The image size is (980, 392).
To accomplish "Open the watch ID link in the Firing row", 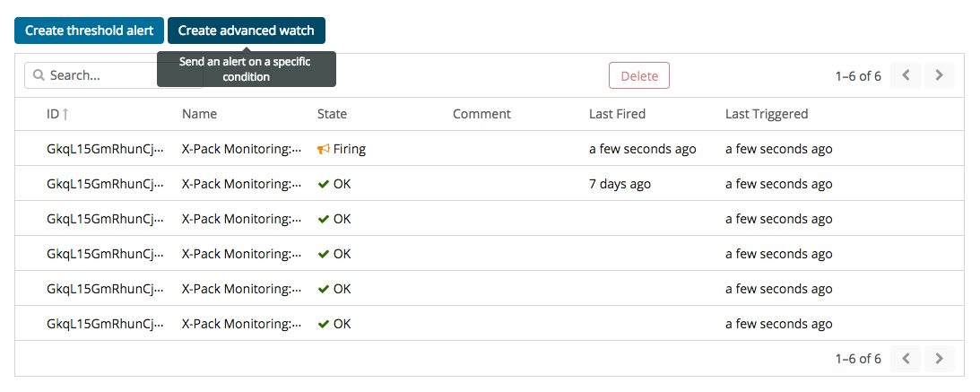I will (105, 149).
